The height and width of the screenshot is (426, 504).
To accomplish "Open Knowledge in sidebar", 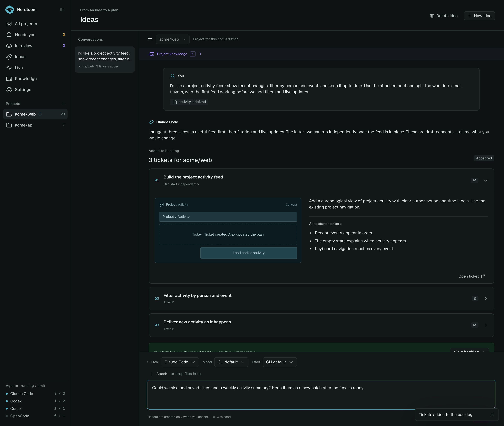I will pos(35,79).
